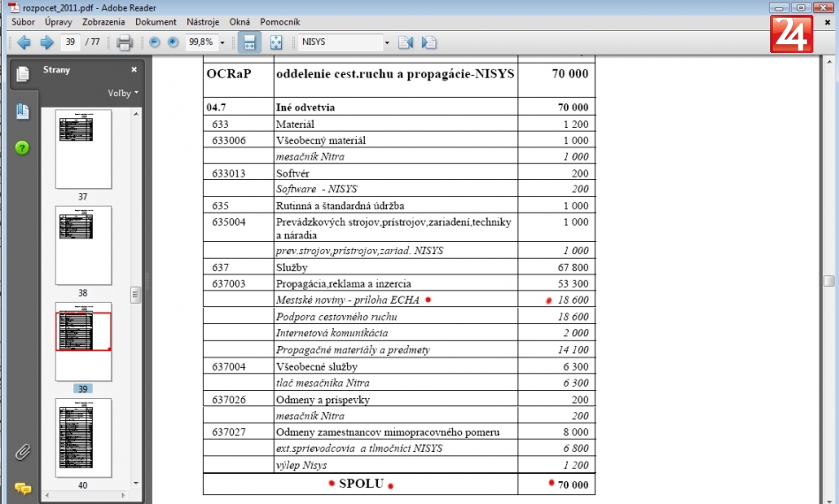This screenshot has width=839, height=504.
Task: Close the Strany panel
Action: [134, 70]
